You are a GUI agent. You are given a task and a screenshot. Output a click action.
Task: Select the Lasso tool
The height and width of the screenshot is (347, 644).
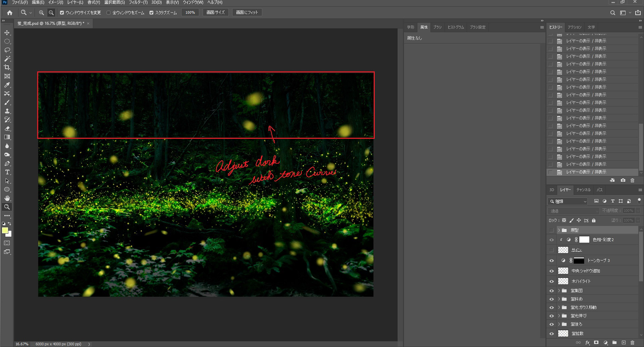[x=7, y=50]
